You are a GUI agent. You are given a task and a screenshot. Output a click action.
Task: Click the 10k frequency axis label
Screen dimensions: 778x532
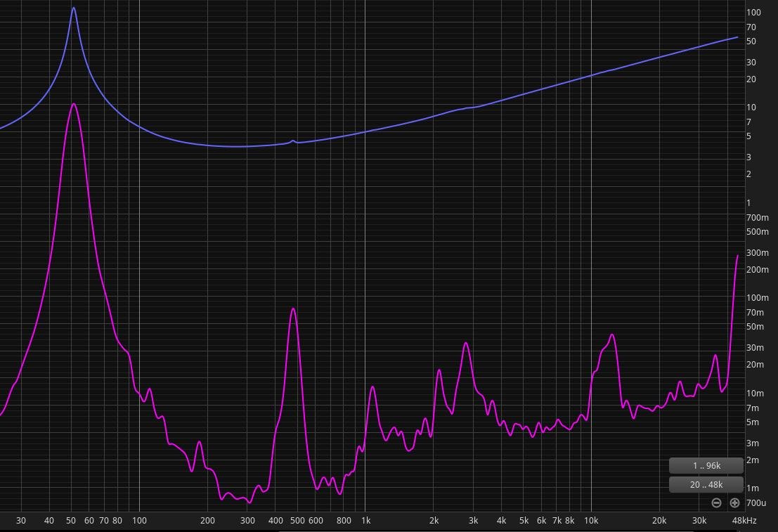click(x=591, y=520)
